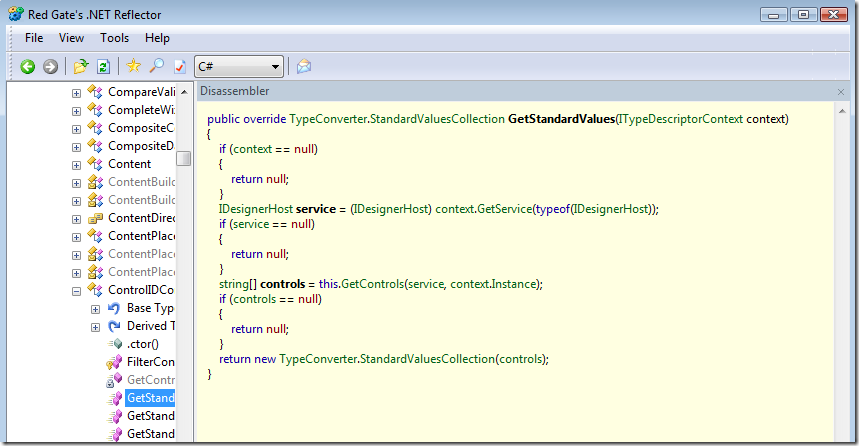Open the Tools menu
This screenshot has height=446, width=859.
pyautogui.click(x=114, y=38)
